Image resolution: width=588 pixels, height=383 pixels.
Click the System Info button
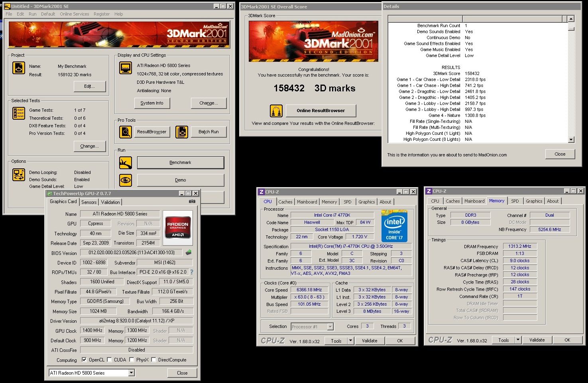coord(152,103)
